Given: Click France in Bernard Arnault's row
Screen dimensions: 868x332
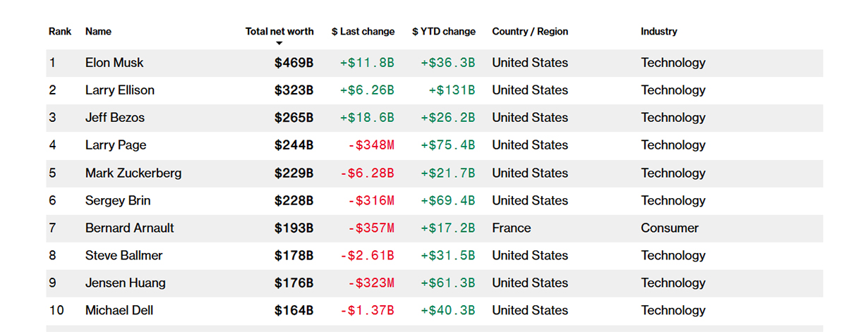Looking at the screenshot, I should 511,228.
